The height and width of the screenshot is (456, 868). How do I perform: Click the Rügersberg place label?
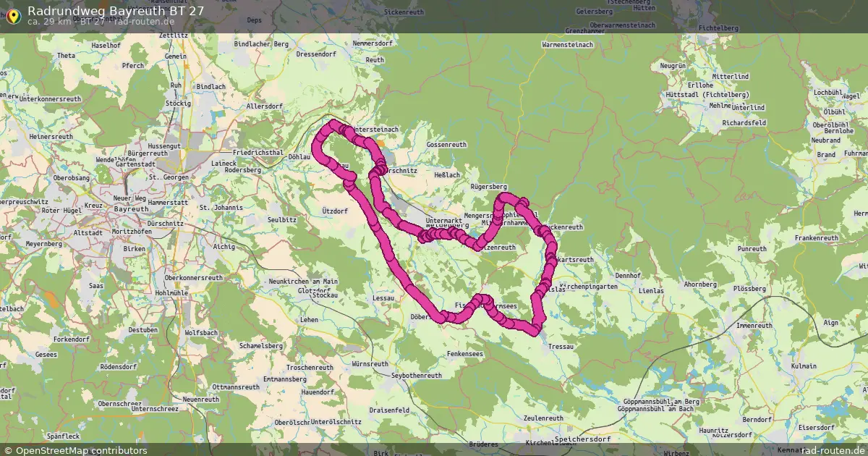(x=488, y=186)
